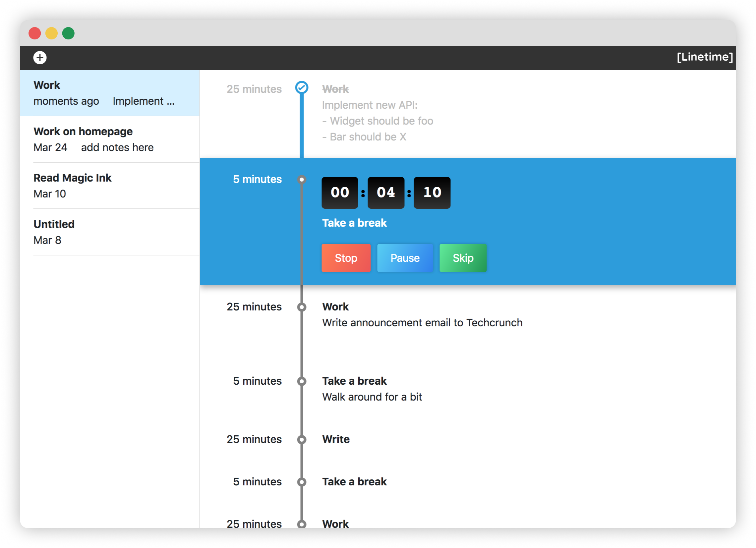Pause the active countdown timer

coord(405,258)
